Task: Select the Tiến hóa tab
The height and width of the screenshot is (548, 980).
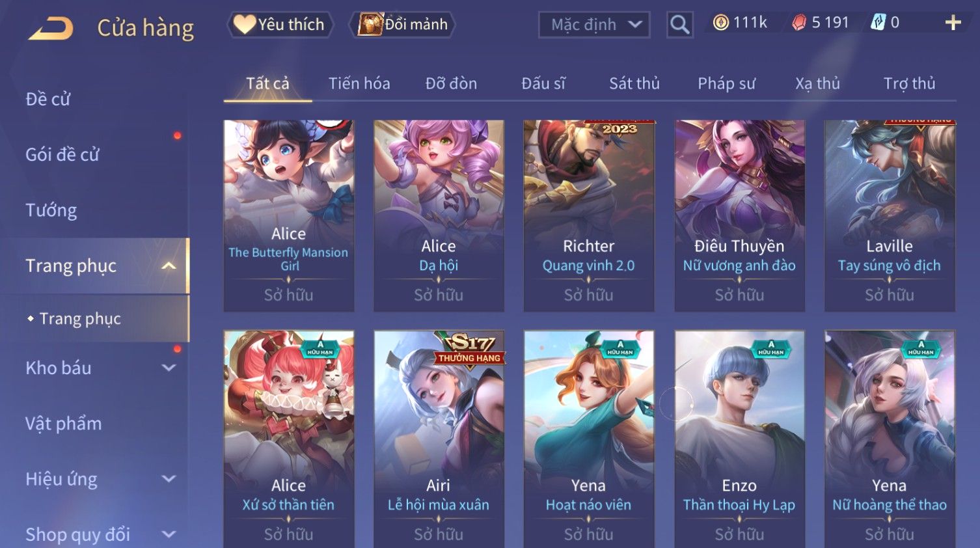Action: 359,83
